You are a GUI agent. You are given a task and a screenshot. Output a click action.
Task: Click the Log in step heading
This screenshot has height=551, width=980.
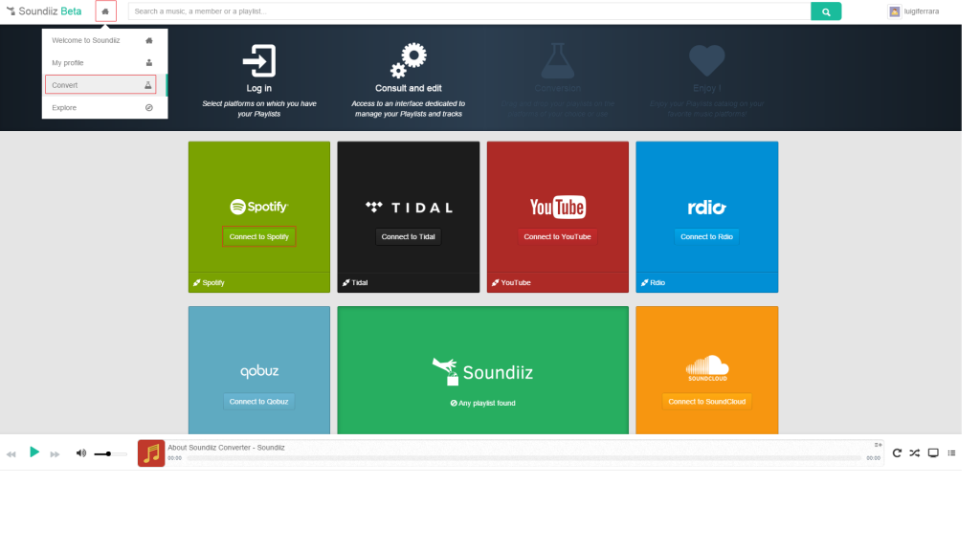pyautogui.click(x=258, y=88)
